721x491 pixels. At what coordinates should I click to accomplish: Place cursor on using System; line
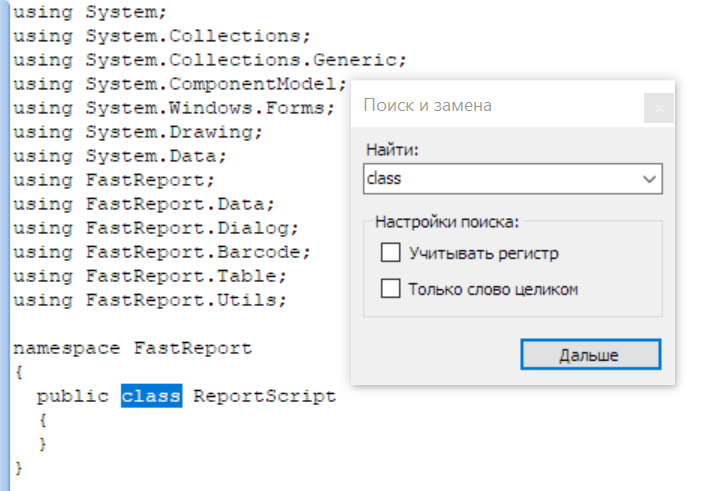pos(90,12)
